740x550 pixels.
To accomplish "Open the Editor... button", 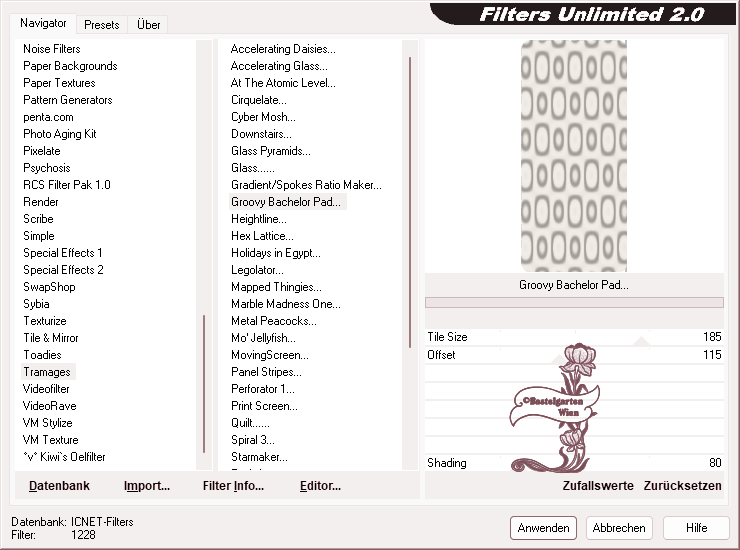I will [x=320, y=486].
